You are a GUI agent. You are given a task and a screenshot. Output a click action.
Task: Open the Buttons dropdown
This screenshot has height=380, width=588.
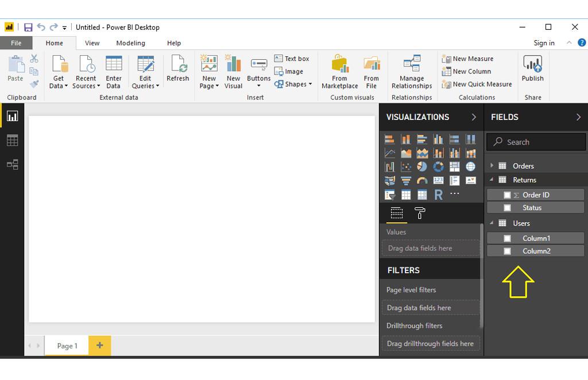(x=259, y=72)
